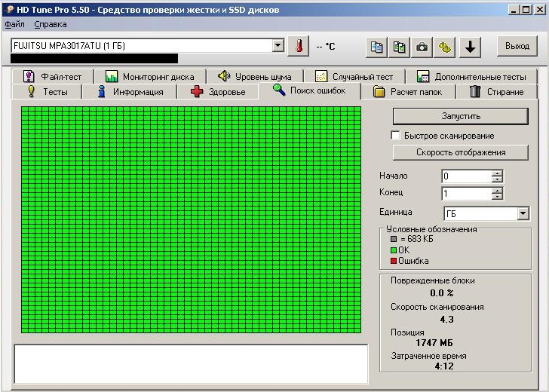Image resolution: width=549 pixels, height=392 pixels.
Task: Open the Файл-тест tab
Action: [53, 76]
